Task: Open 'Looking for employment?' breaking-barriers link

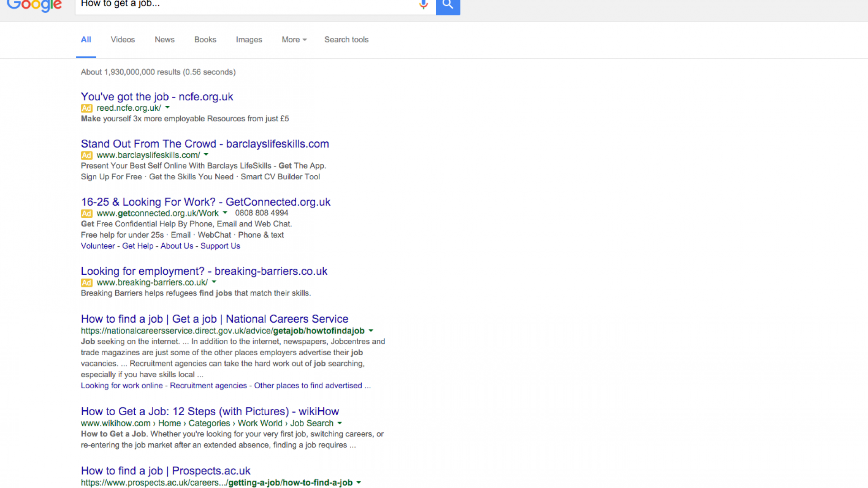Action: [x=204, y=271]
